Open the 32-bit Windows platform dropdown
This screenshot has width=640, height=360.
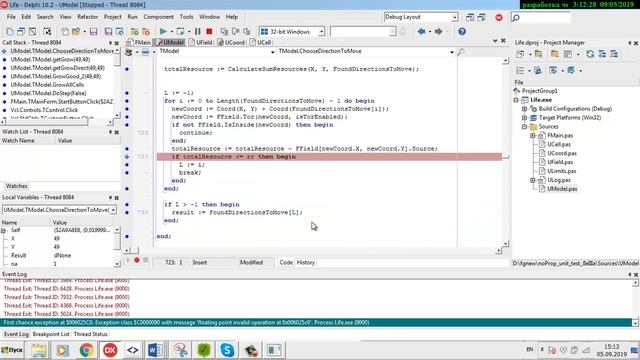322,31
